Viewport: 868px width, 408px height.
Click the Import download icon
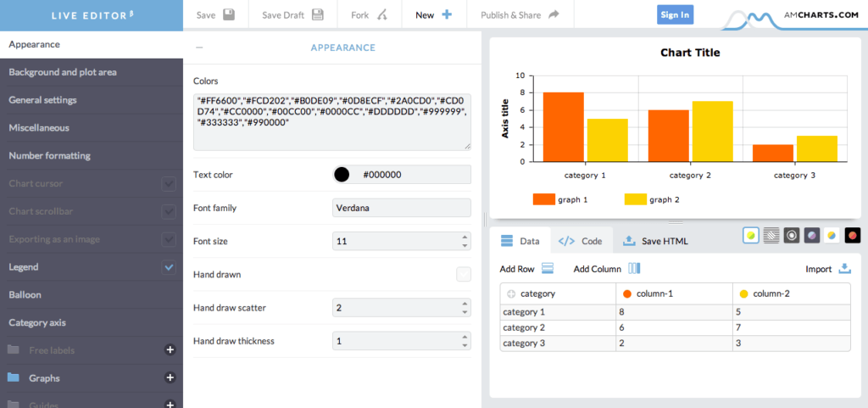click(x=844, y=269)
